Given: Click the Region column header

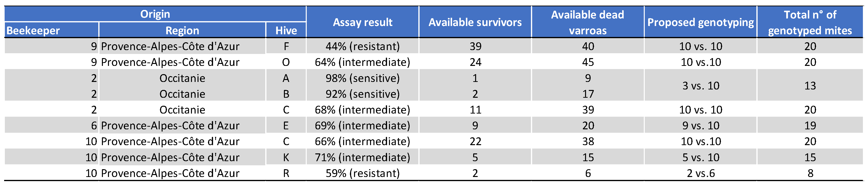Looking at the screenshot, I should 182,30.
